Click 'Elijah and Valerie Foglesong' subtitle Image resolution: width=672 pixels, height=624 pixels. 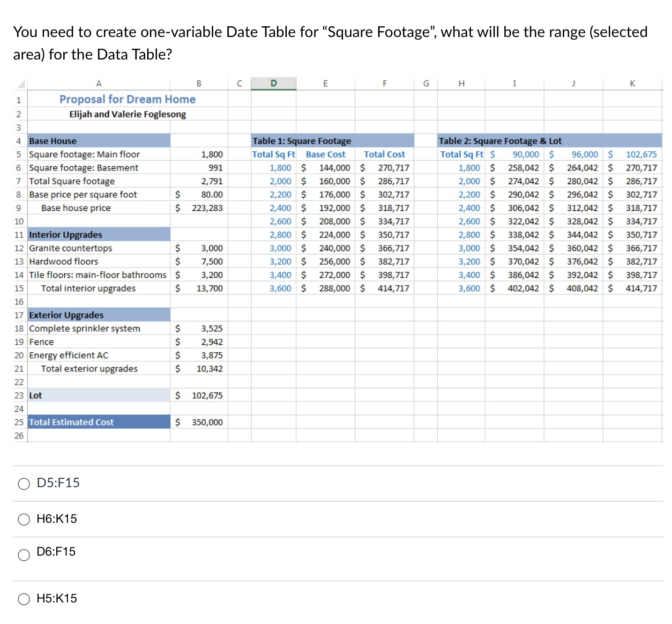127,114
